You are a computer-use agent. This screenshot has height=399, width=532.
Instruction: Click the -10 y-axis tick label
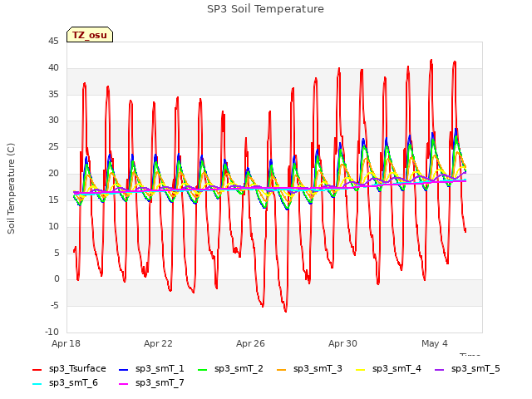tap(52, 332)
